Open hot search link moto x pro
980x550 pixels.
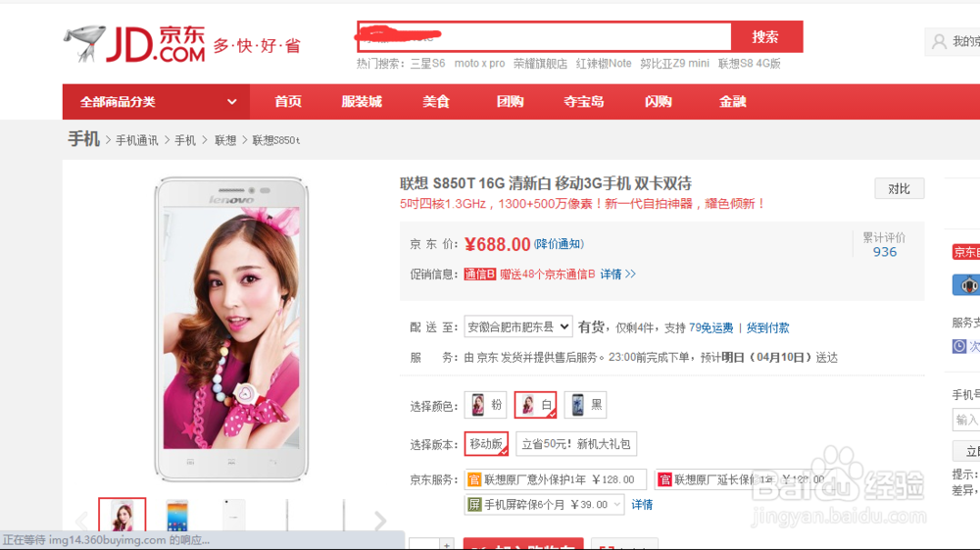point(479,63)
